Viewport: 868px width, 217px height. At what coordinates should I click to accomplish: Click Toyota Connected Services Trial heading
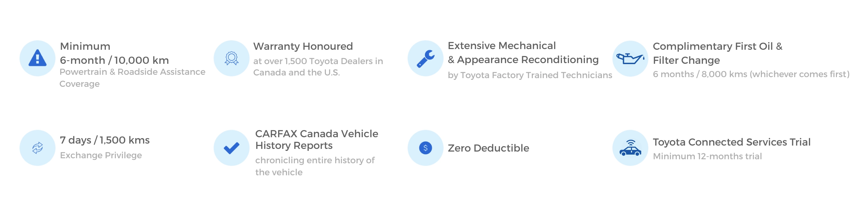click(731, 142)
